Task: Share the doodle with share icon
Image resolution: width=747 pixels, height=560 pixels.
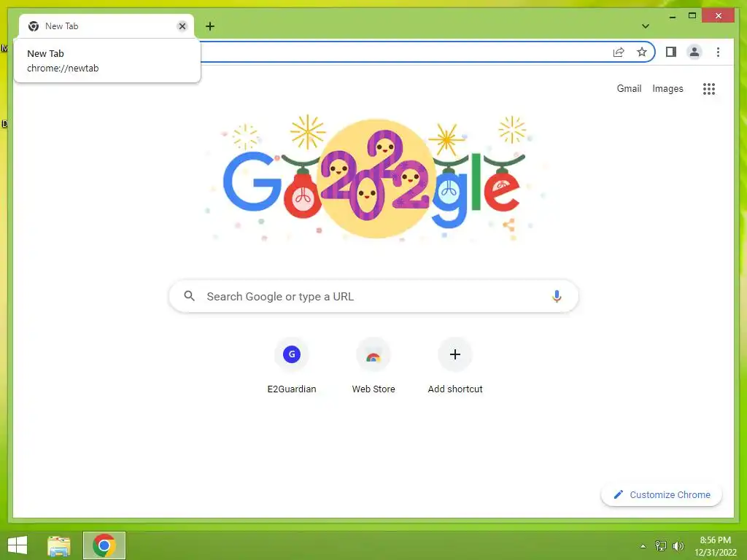Action: [508, 225]
